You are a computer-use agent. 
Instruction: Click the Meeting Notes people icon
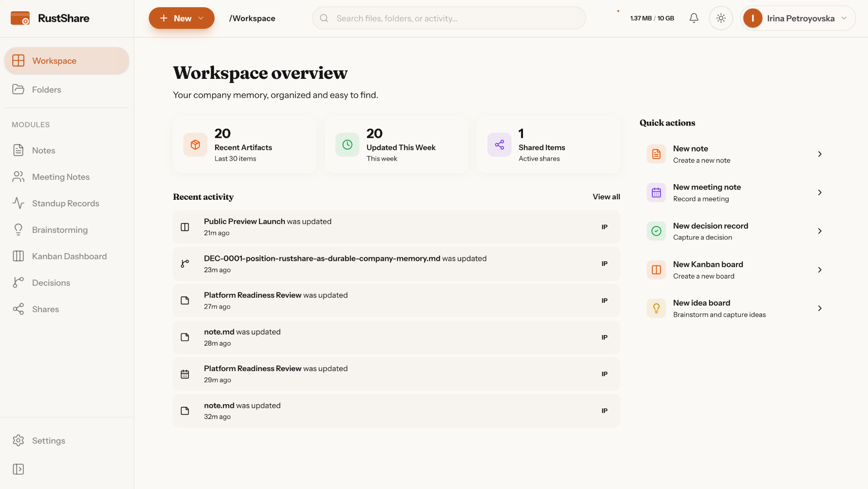tap(18, 177)
